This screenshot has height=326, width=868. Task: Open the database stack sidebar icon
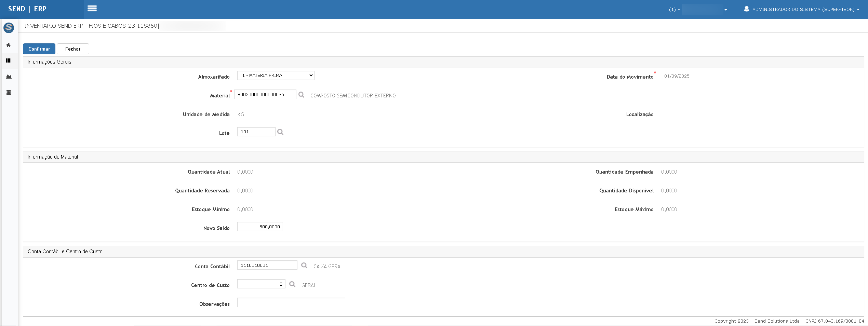tap(9, 93)
